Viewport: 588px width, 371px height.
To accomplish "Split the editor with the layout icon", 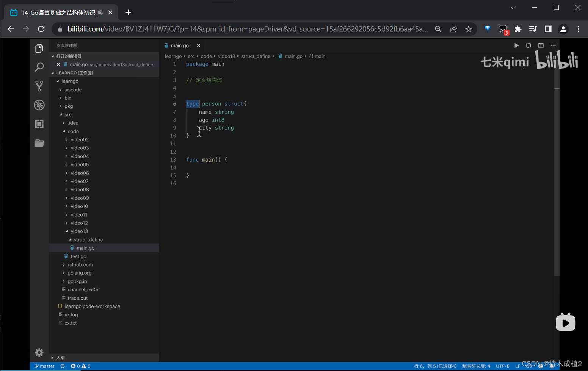I will pyautogui.click(x=541, y=46).
